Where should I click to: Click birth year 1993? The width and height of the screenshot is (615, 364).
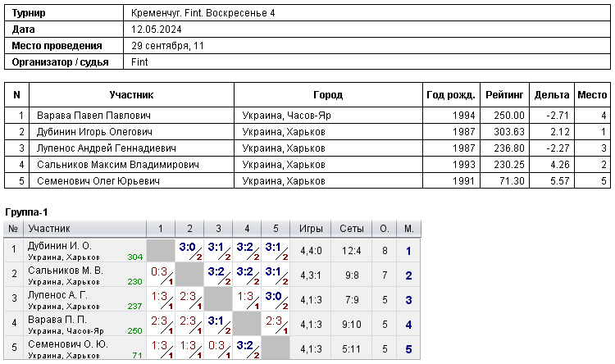[x=463, y=165]
